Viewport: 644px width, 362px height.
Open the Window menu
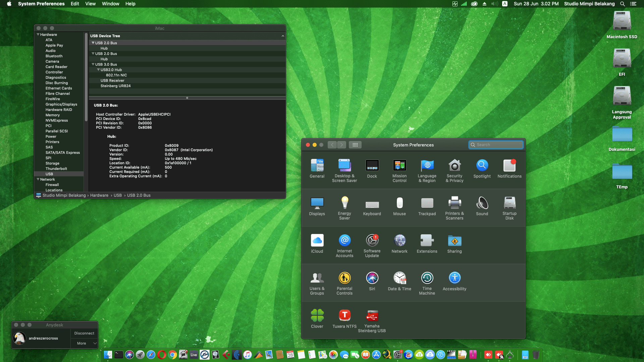[x=111, y=4]
